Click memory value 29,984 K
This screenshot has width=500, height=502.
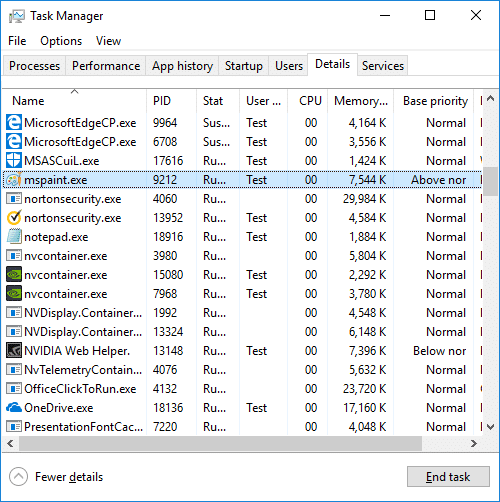pos(364,199)
